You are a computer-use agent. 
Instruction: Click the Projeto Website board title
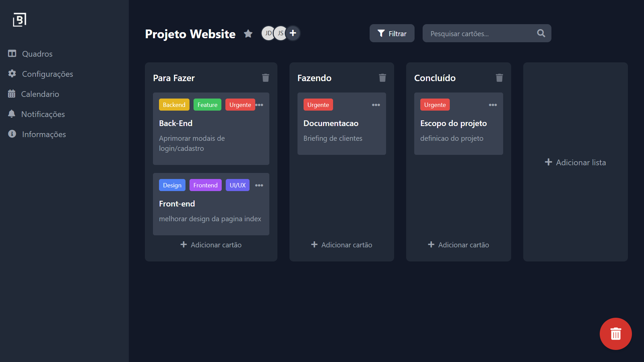pyautogui.click(x=190, y=34)
